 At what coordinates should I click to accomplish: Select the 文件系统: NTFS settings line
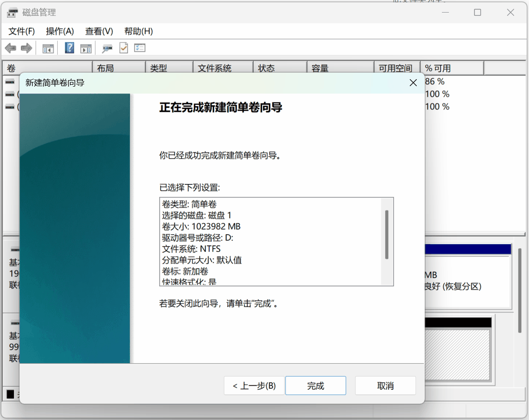(x=191, y=249)
